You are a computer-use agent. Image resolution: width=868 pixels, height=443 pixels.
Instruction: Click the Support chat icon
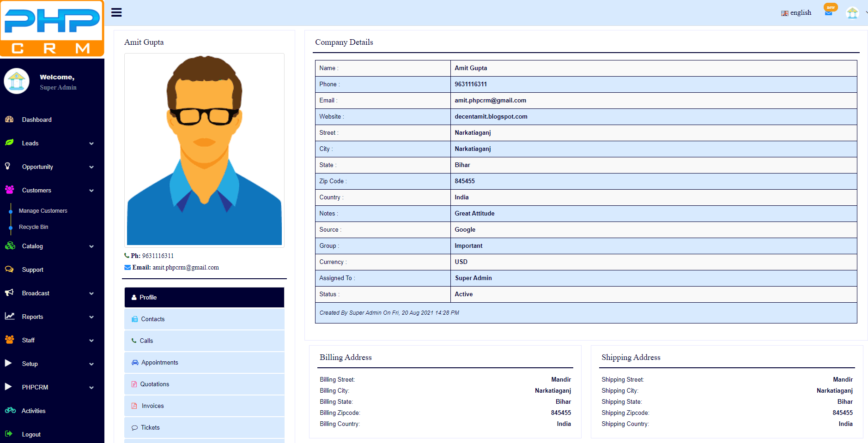[9, 269]
